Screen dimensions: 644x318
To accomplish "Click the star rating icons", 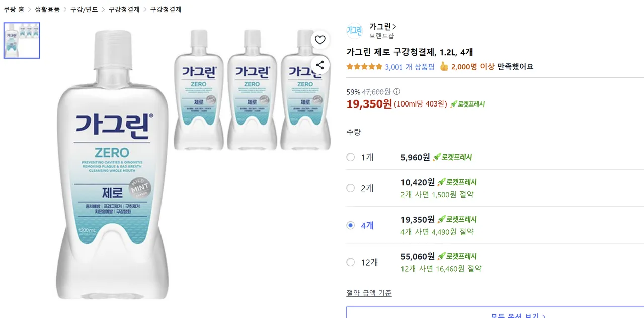I will tap(364, 66).
